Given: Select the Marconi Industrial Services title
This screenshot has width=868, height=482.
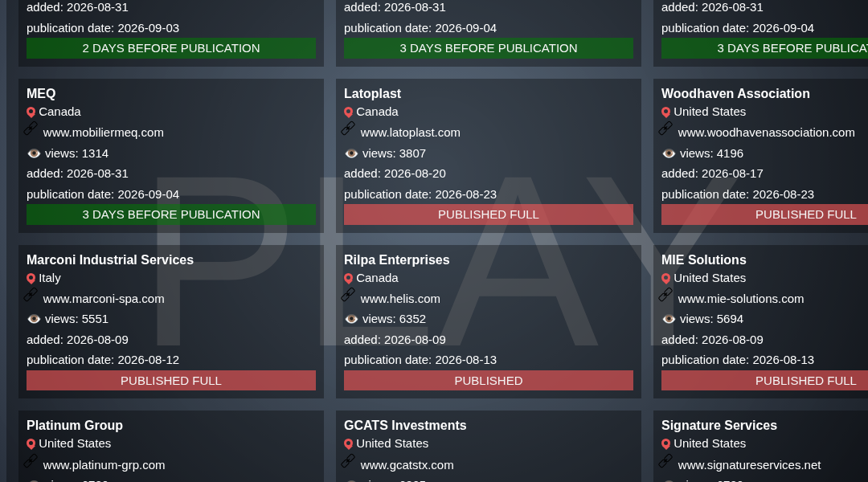Looking at the screenshot, I should pos(110,260).
